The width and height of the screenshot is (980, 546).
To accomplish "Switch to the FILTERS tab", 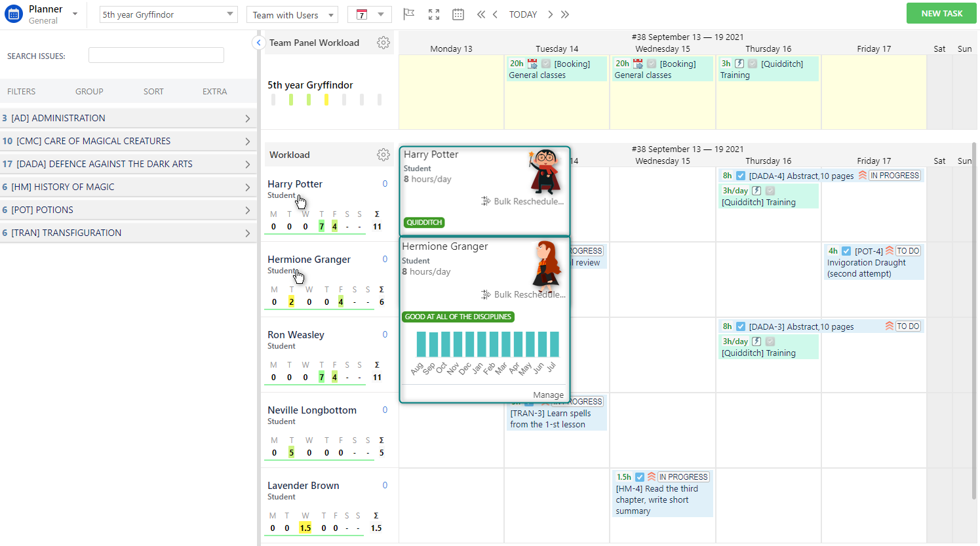I will click(x=22, y=92).
